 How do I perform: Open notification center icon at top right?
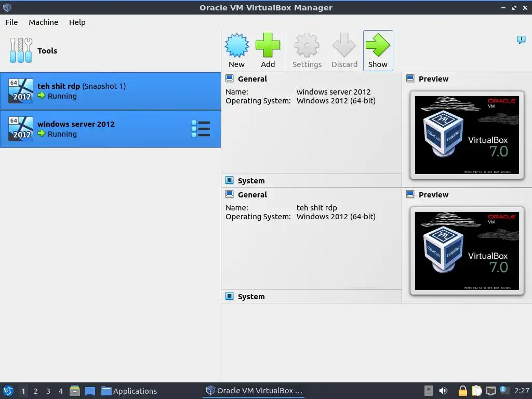[521, 39]
